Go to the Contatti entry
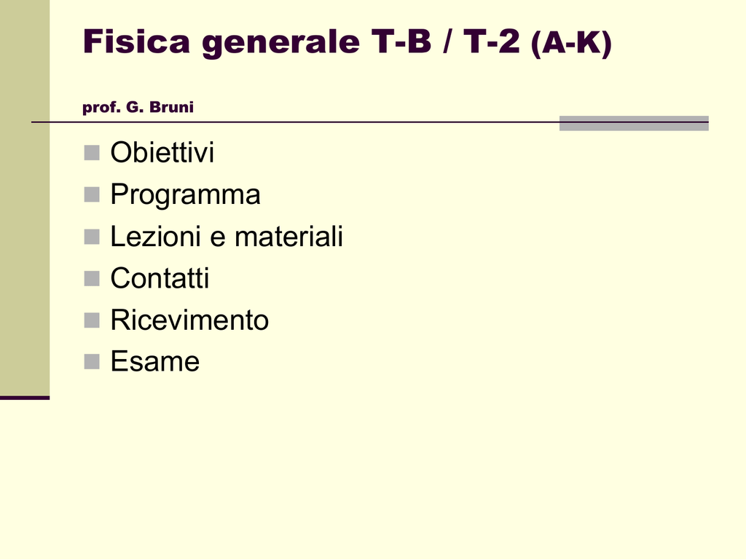This screenshot has width=746, height=560. (x=160, y=278)
